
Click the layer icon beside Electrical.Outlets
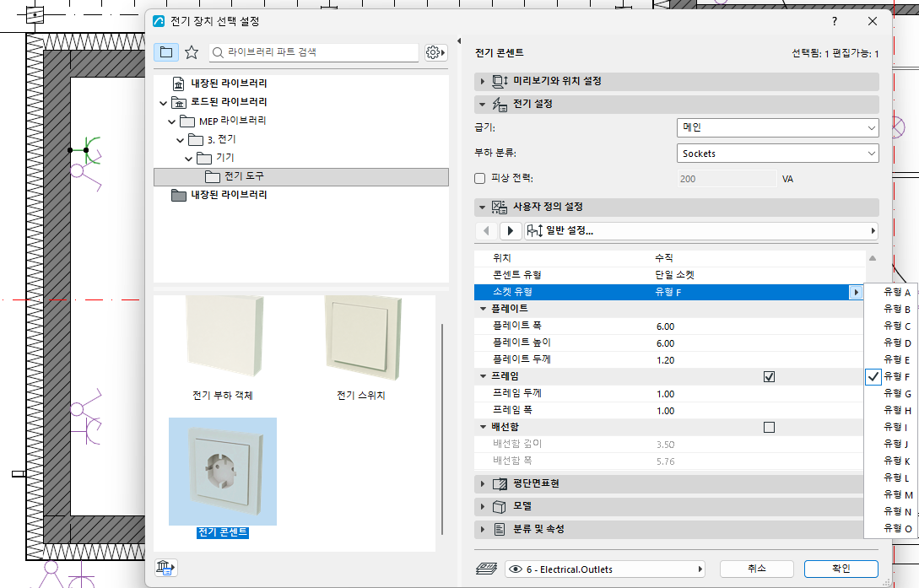pos(486,569)
